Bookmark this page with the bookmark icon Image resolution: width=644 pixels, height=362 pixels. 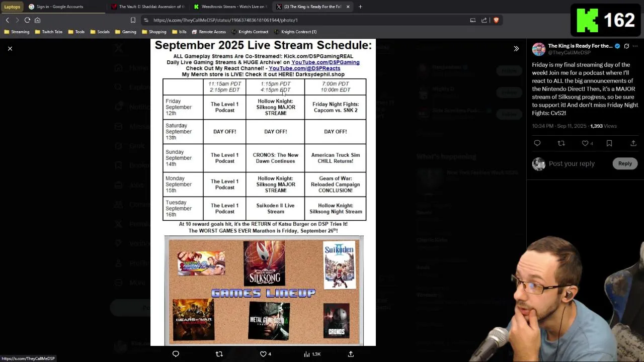pos(133,20)
